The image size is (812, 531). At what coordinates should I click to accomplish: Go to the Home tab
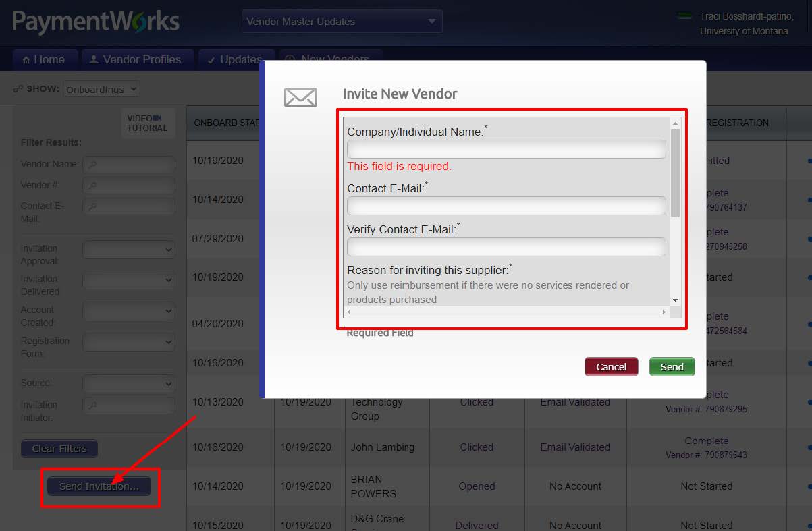point(45,59)
